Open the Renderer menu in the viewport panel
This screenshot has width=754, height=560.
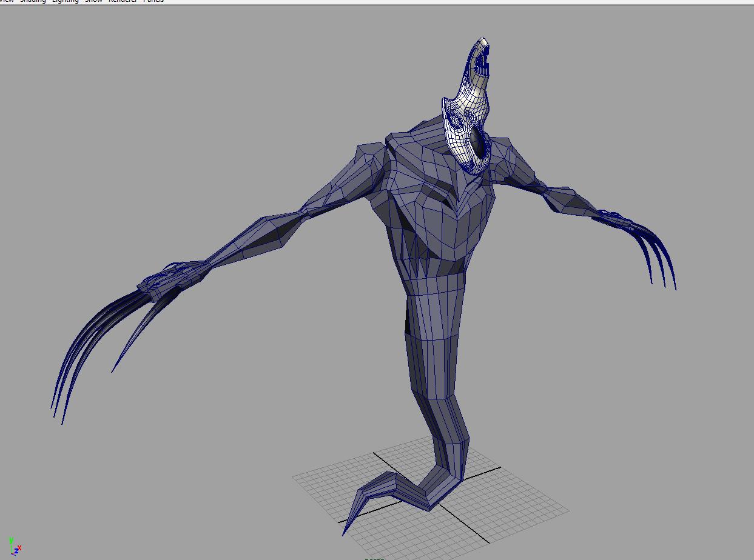coord(123,1)
